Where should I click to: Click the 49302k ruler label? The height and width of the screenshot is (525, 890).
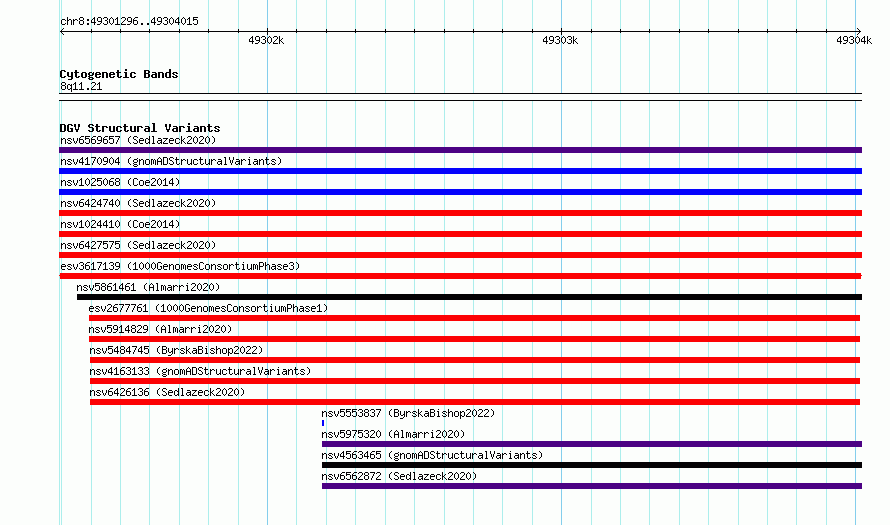266,40
